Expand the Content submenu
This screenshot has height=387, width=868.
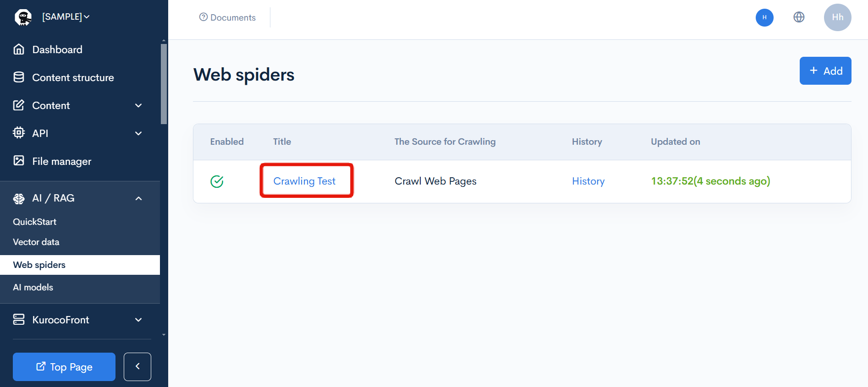(138, 106)
